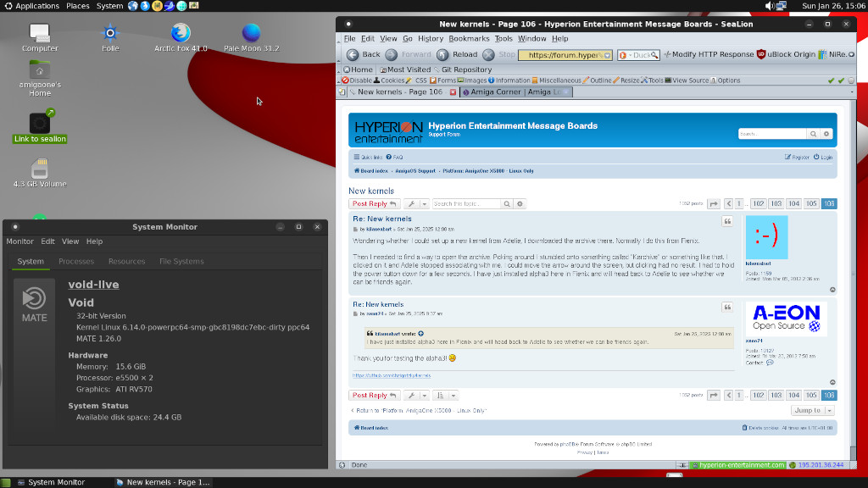Viewport: 868px width, 488px height.
Task: Click the Hyperion Entertainment logo
Action: click(x=388, y=131)
